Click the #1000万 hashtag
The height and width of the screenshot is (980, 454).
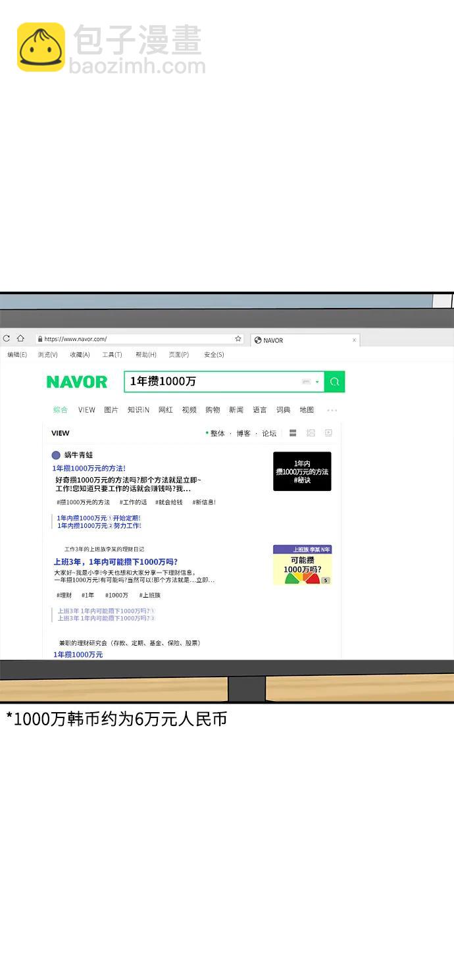coord(116,595)
